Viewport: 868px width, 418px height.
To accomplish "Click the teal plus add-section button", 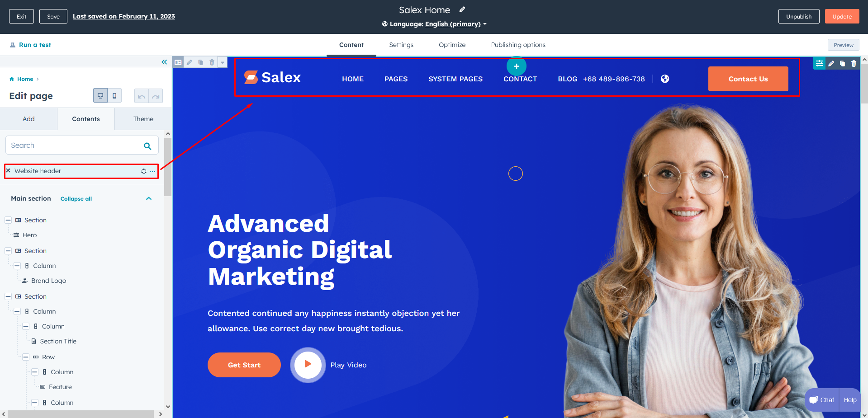I will click(516, 66).
